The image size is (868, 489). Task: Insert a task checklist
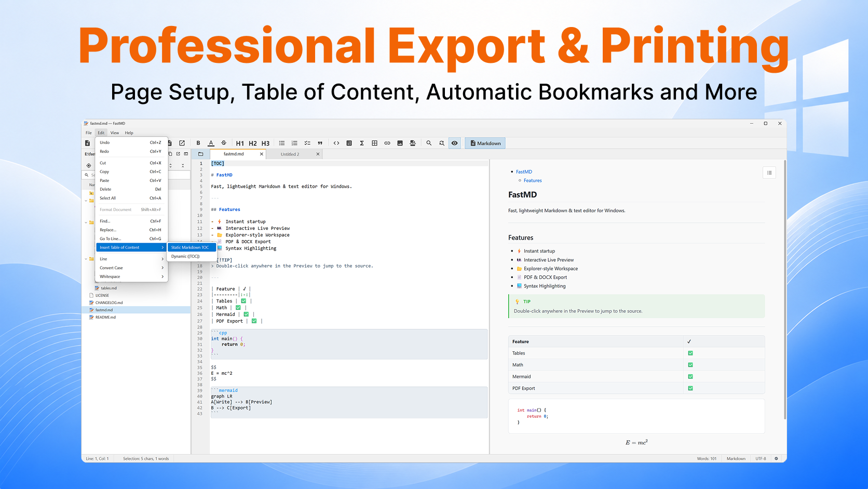tap(307, 143)
